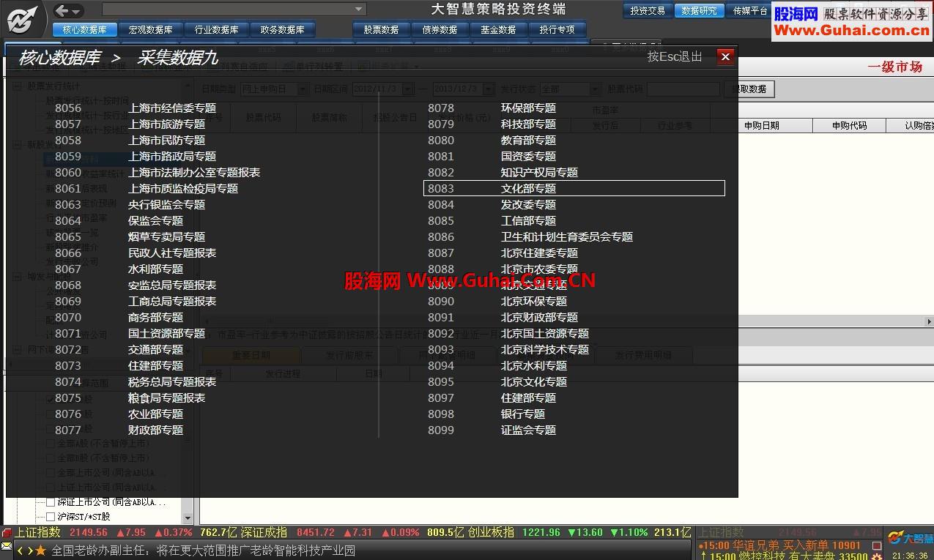Select 8086 卫生和计划生育委员会专题
Image resolution: width=934 pixels, height=560 pixels.
[x=530, y=236]
